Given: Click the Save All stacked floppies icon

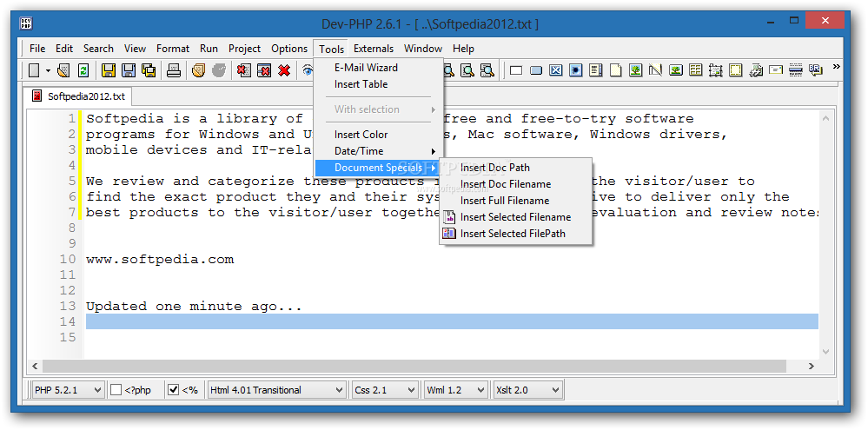Looking at the screenshot, I should [149, 70].
